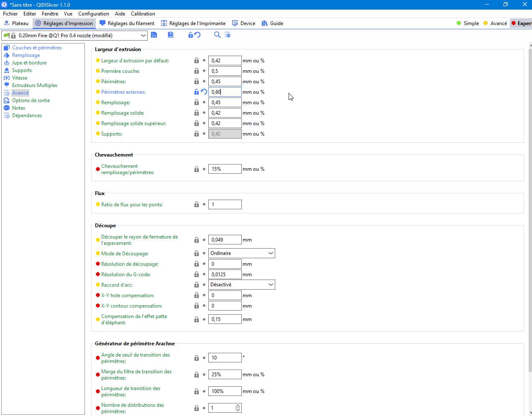Select the Avancé mode button

495,23
